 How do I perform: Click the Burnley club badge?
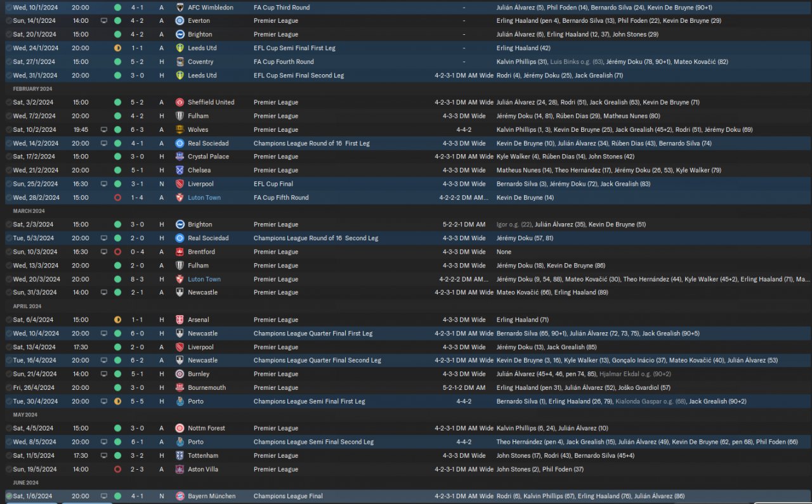click(x=180, y=374)
